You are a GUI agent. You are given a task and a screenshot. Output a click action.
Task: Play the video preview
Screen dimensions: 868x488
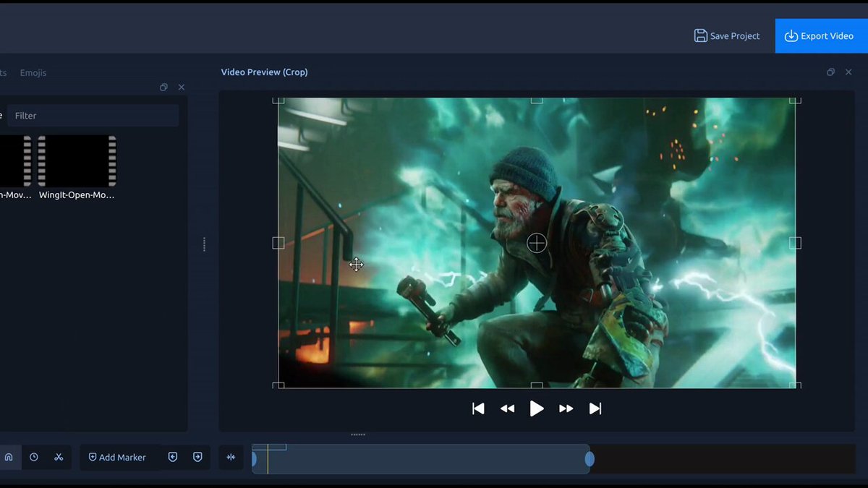(537, 408)
